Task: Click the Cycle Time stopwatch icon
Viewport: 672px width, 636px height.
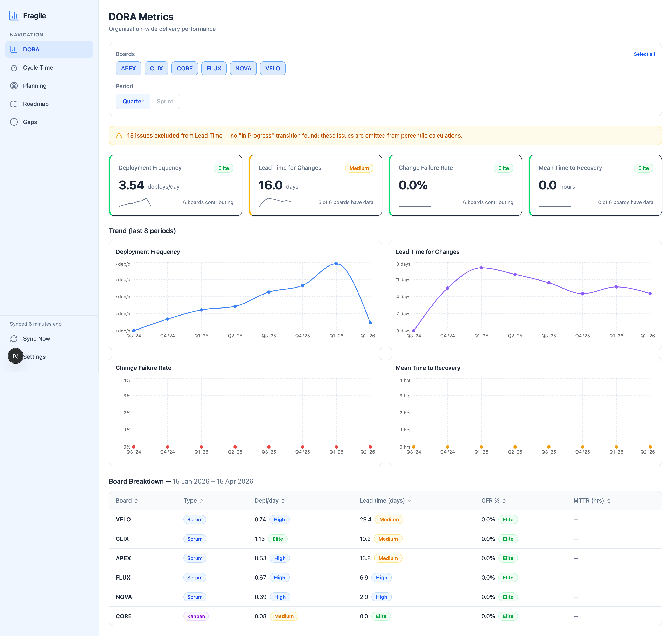Action: tap(14, 68)
